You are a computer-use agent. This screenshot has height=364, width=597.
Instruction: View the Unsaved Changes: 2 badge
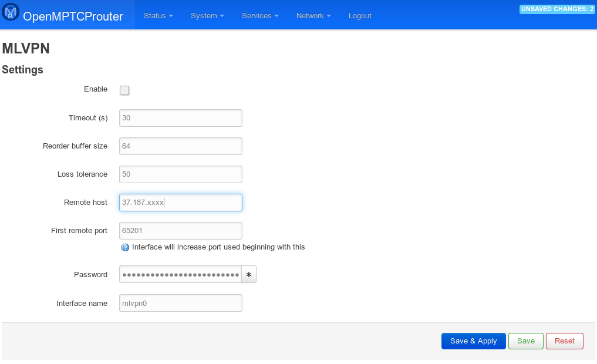tap(557, 9)
